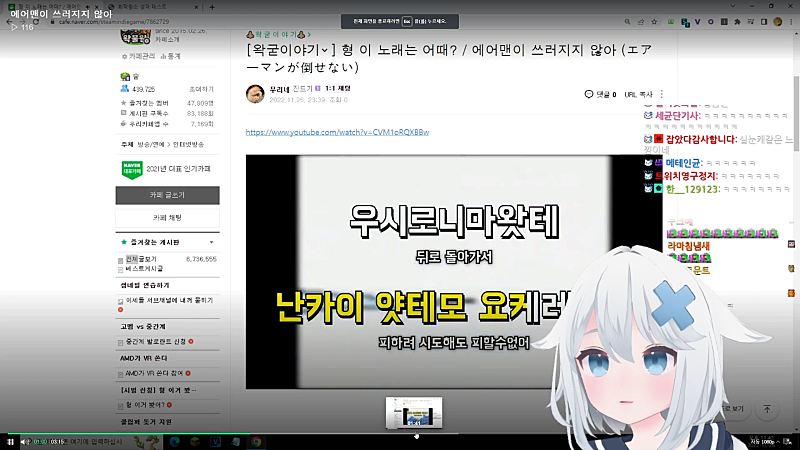Click the author profile picture
This screenshot has width=800, height=450.
pyautogui.click(x=255, y=94)
